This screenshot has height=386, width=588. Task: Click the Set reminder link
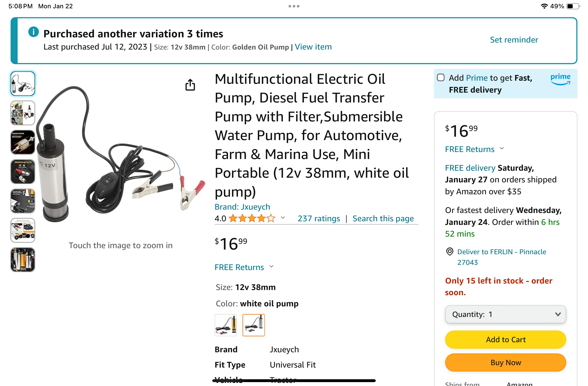[514, 40]
